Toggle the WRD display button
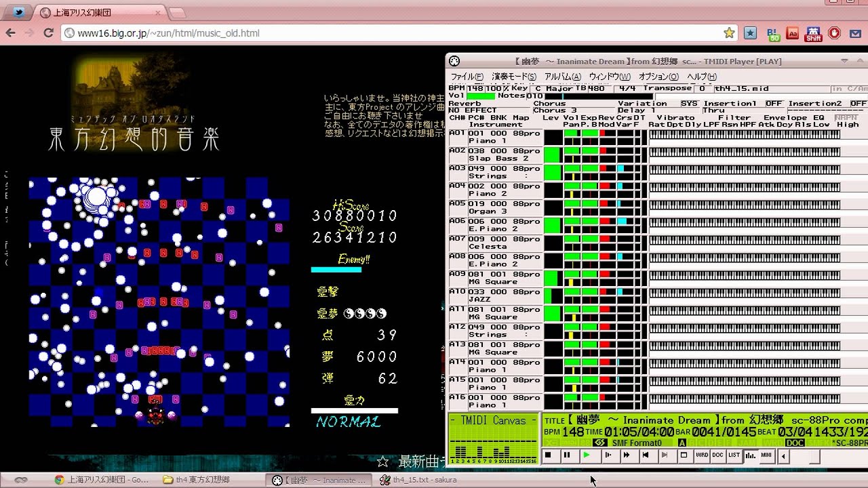868x488 pixels. 702,455
